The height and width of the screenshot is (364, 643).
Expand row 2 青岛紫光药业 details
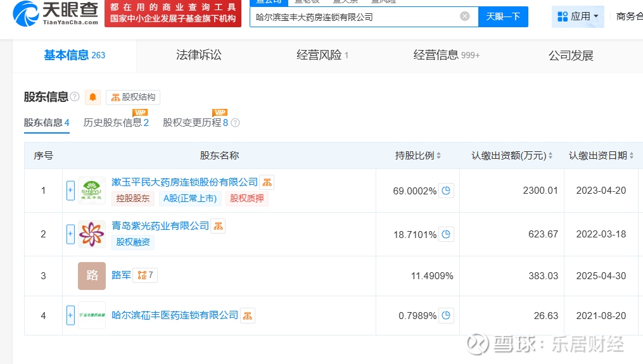70,234
